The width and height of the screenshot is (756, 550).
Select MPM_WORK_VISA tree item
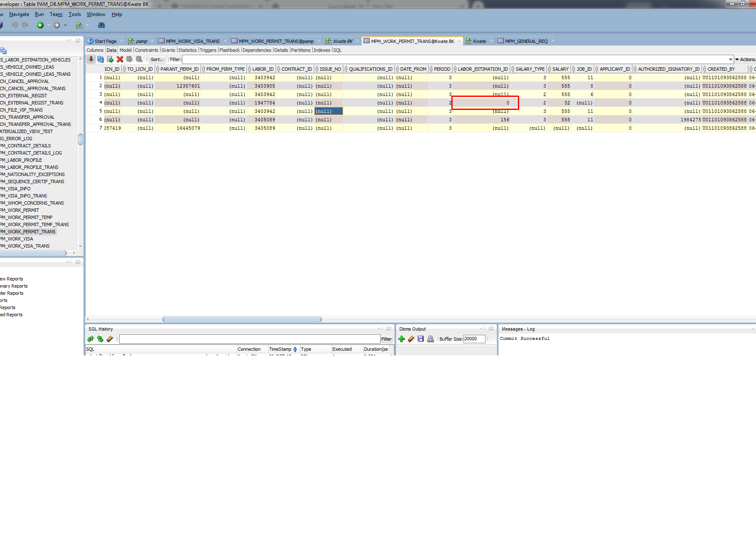coord(16,239)
